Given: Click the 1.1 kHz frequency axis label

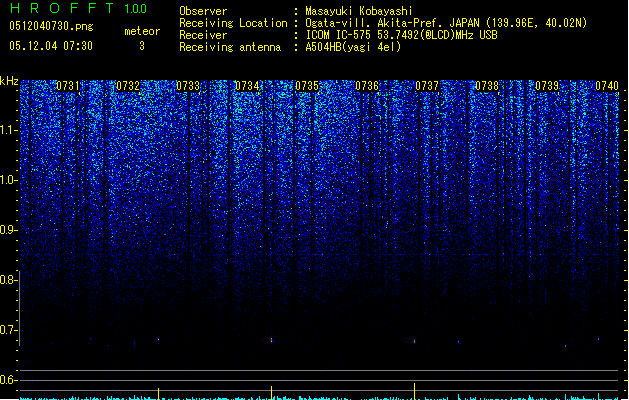Looking at the screenshot, I should [x=8, y=131].
